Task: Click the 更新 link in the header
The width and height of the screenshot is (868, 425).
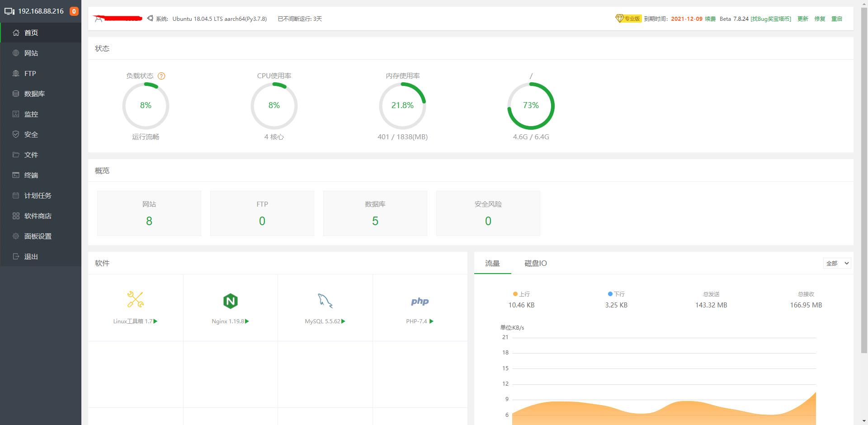Action: point(803,19)
